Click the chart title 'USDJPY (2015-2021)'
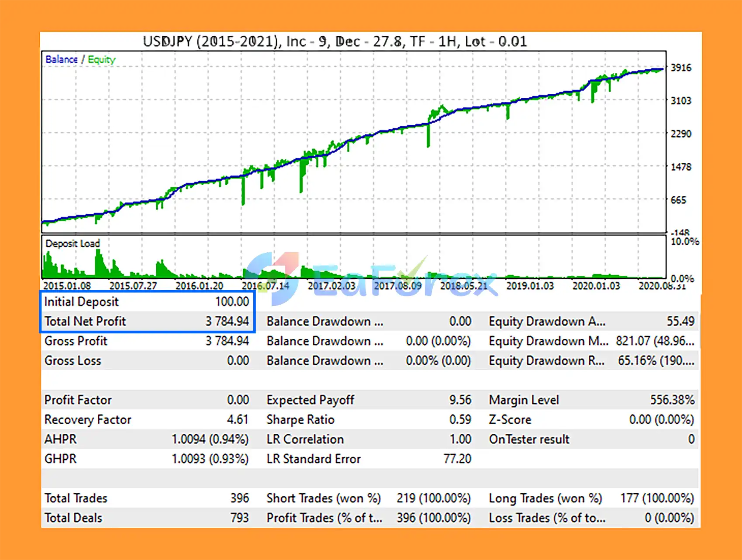Screen dimensions: 742x560 211,41
